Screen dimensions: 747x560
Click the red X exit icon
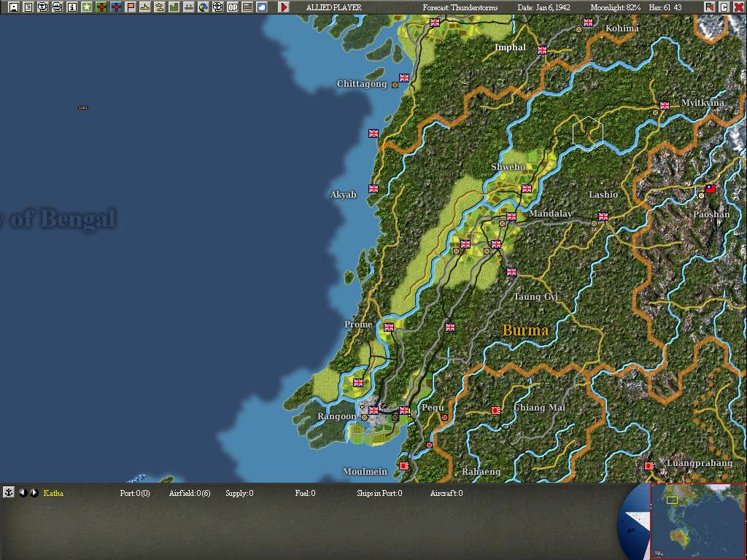(x=738, y=7)
